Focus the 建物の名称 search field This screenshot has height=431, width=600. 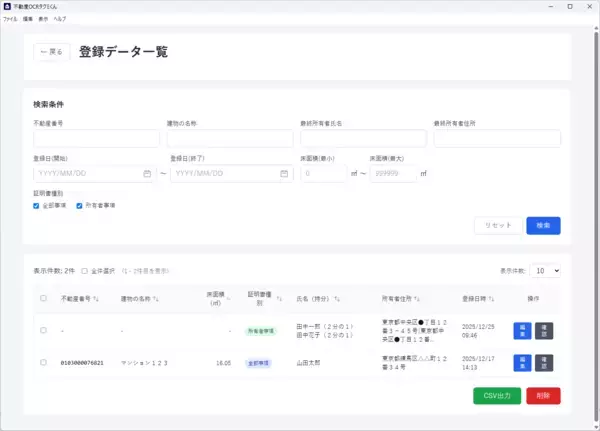[x=230, y=138]
